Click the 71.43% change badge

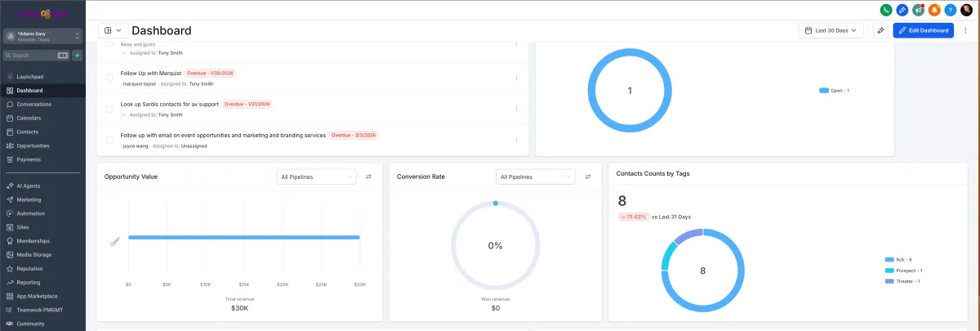coord(633,217)
